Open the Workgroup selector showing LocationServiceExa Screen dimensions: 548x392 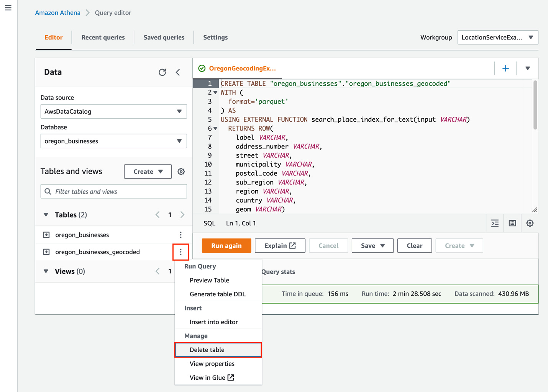tap(497, 37)
